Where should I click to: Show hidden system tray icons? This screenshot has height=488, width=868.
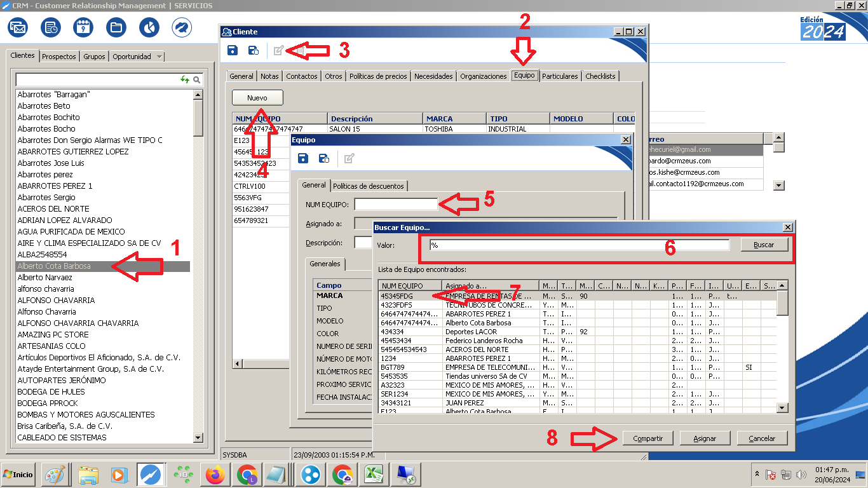[x=757, y=475]
